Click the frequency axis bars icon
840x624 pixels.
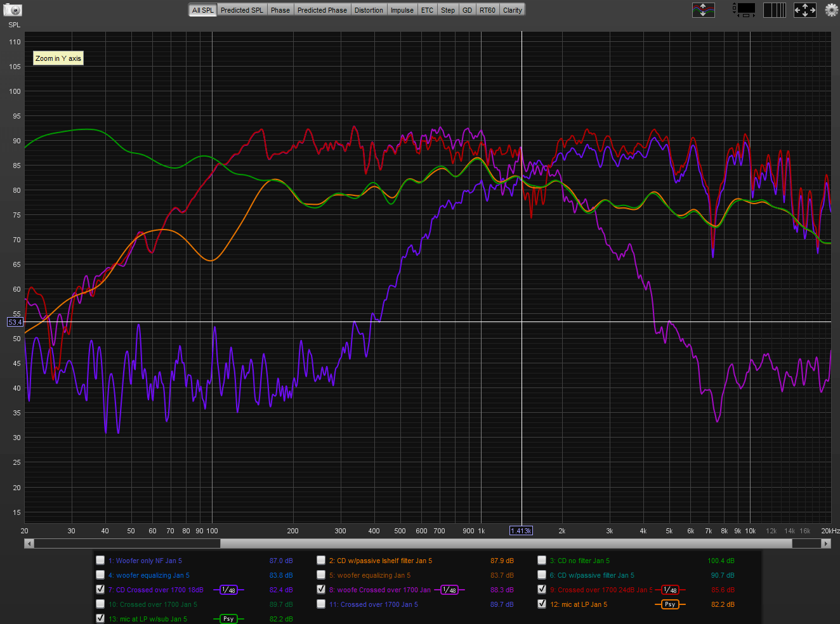(x=774, y=10)
